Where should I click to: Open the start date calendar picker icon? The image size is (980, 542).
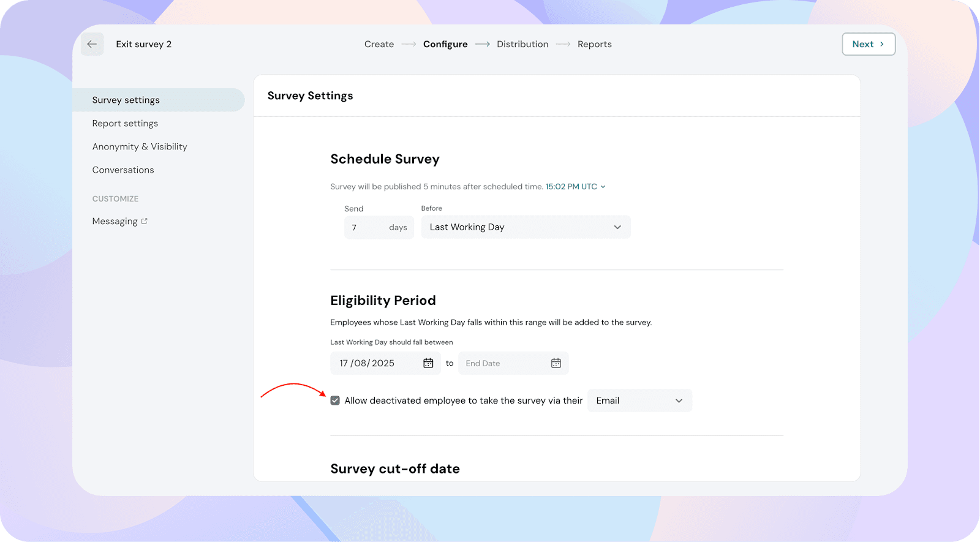tap(428, 363)
